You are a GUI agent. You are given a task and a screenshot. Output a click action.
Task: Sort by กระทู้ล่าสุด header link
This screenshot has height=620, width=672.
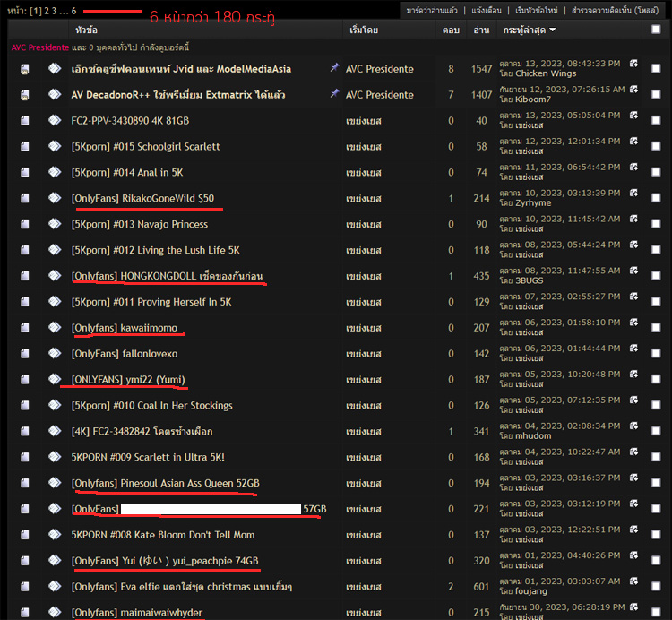pyautogui.click(x=524, y=30)
